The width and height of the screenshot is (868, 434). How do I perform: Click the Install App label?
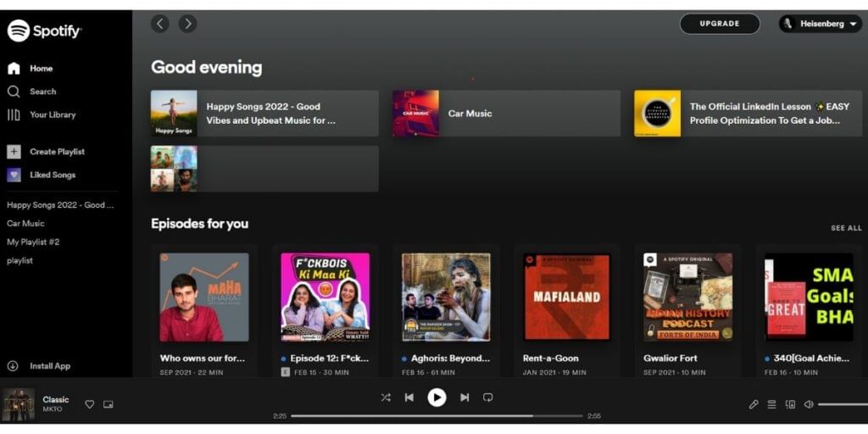(x=50, y=366)
